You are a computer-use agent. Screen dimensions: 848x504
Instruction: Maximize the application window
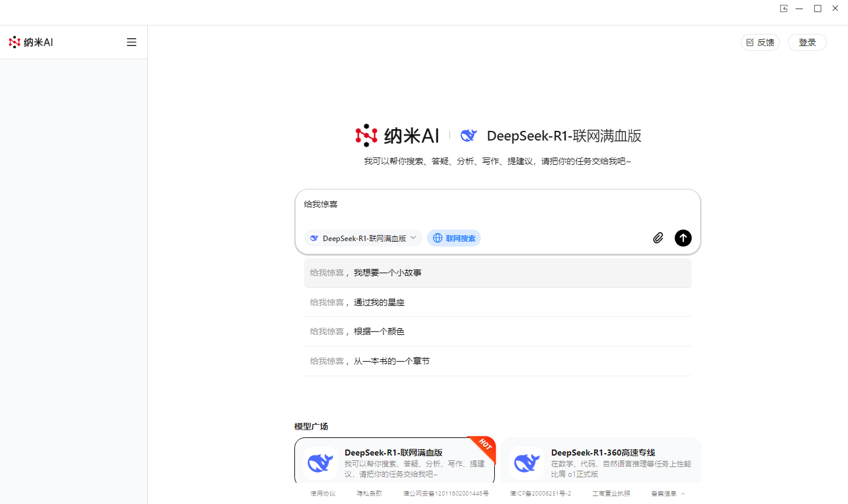818,8
